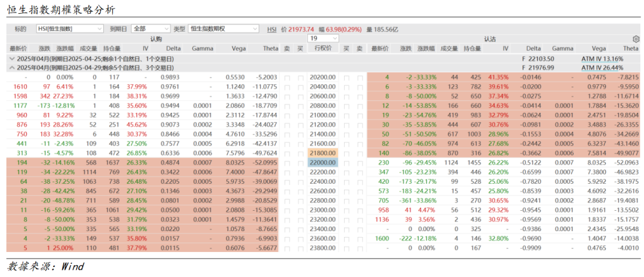Image resolution: width=644 pixels, height=277 pixels.
Task: Sort by put-side 持仓量 column header
Action: 472,48
